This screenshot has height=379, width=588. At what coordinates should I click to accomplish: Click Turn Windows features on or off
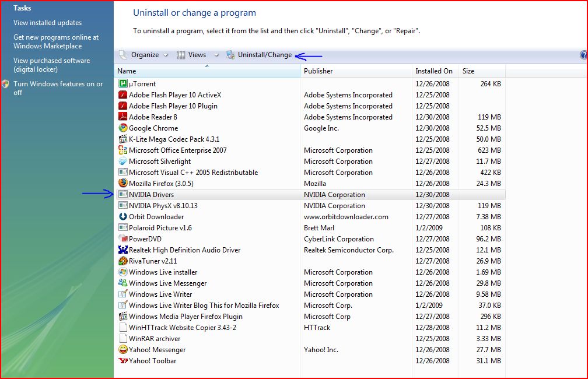click(x=58, y=88)
